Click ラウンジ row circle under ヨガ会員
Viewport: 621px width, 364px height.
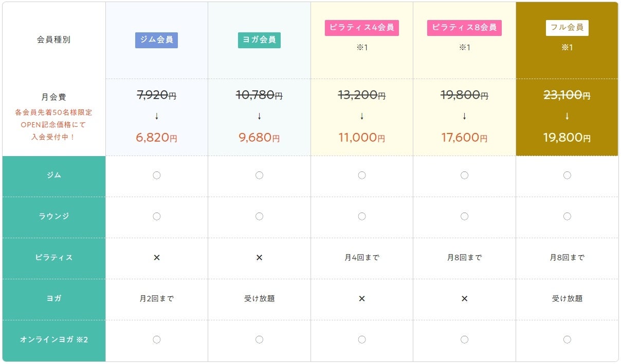[259, 217]
